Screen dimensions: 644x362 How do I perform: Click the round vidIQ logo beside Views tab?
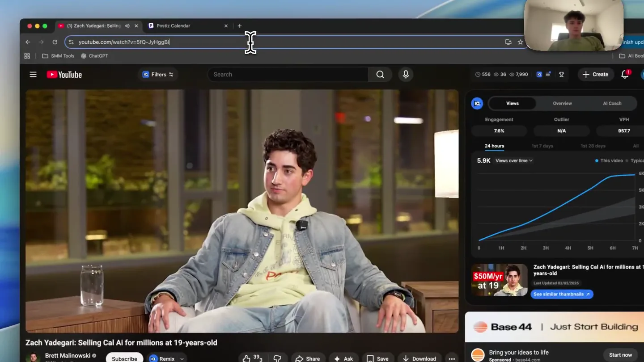click(x=477, y=103)
